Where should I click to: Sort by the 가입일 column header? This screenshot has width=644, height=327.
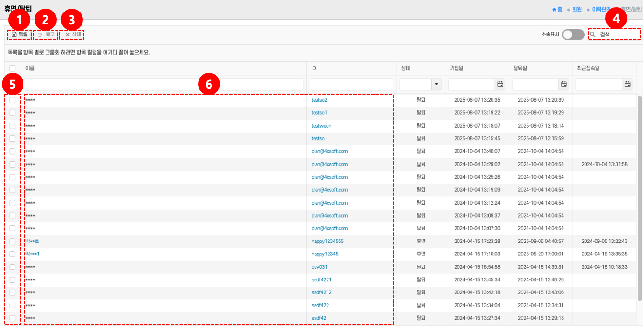point(457,68)
